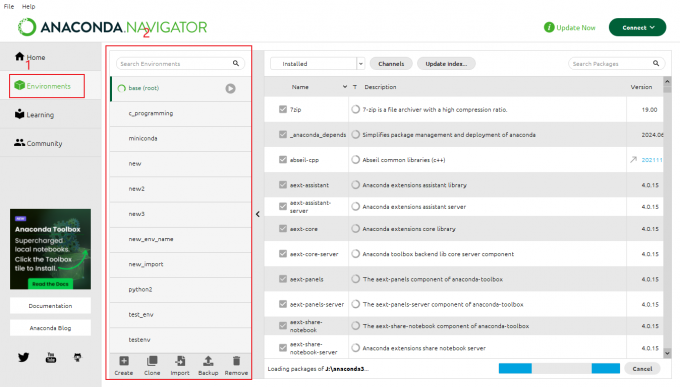The image size is (680, 387).
Task: Toggle the aext-panels checkbox
Action: point(283,279)
